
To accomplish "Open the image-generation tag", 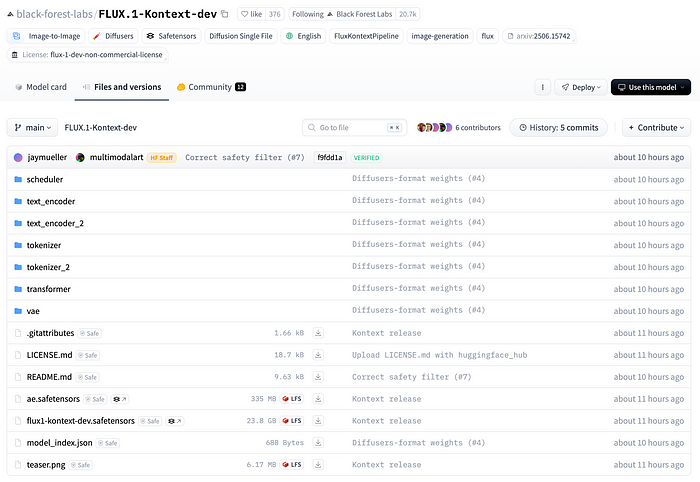I will pyautogui.click(x=440, y=36).
